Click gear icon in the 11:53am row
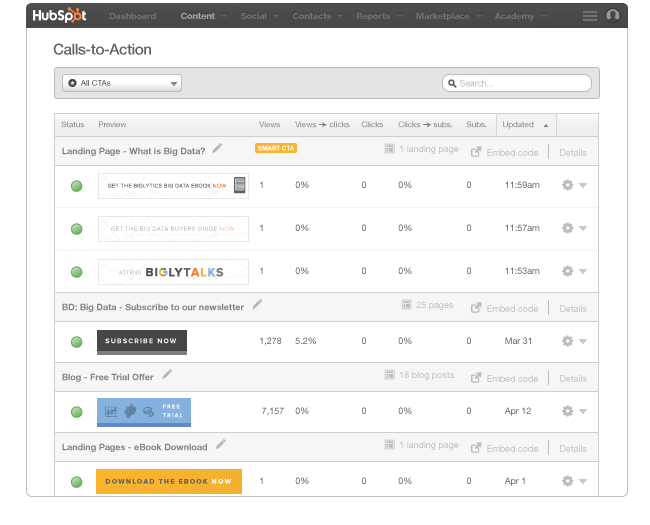650x525 pixels. [x=568, y=271]
